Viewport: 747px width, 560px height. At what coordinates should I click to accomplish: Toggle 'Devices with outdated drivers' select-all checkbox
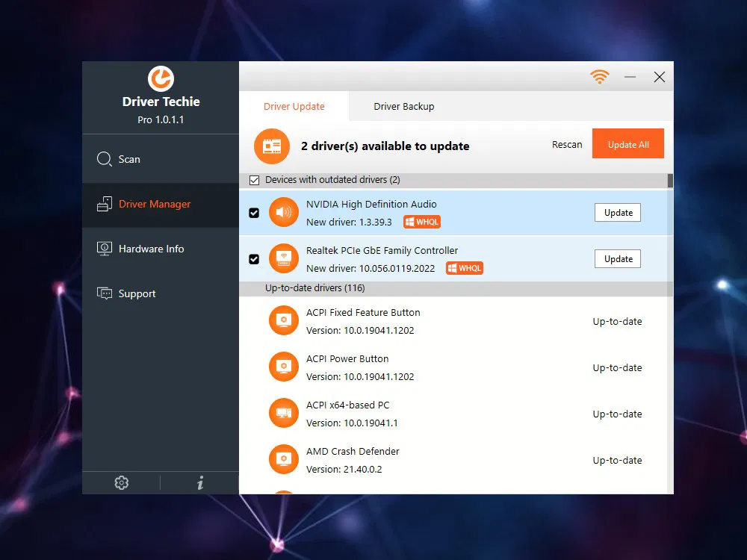coord(255,180)
